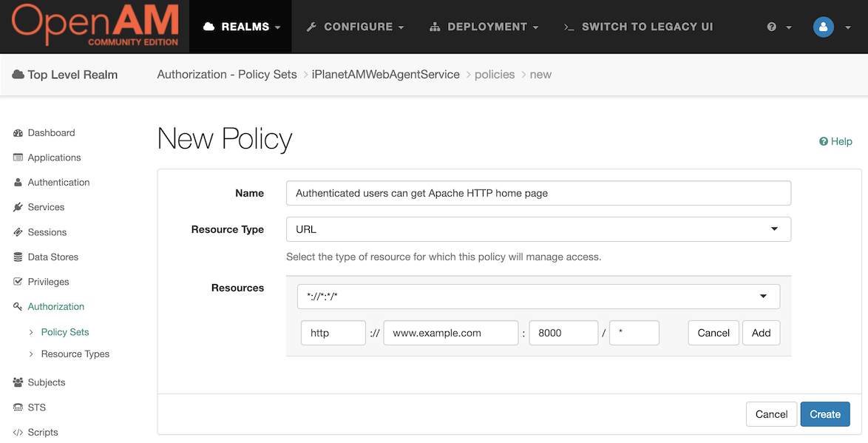Open the Configure menu
This screenshot has height=443, width=868.
355,27
